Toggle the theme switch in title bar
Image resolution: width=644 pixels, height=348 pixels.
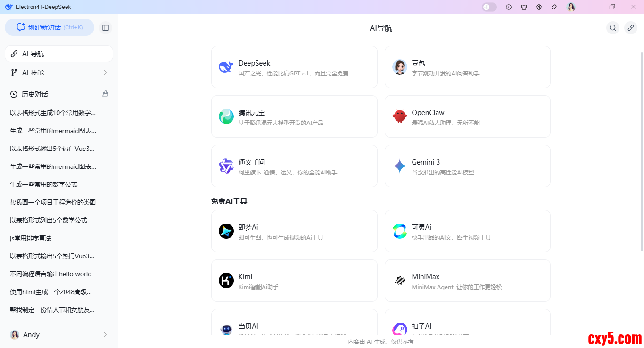pos(489,7)
